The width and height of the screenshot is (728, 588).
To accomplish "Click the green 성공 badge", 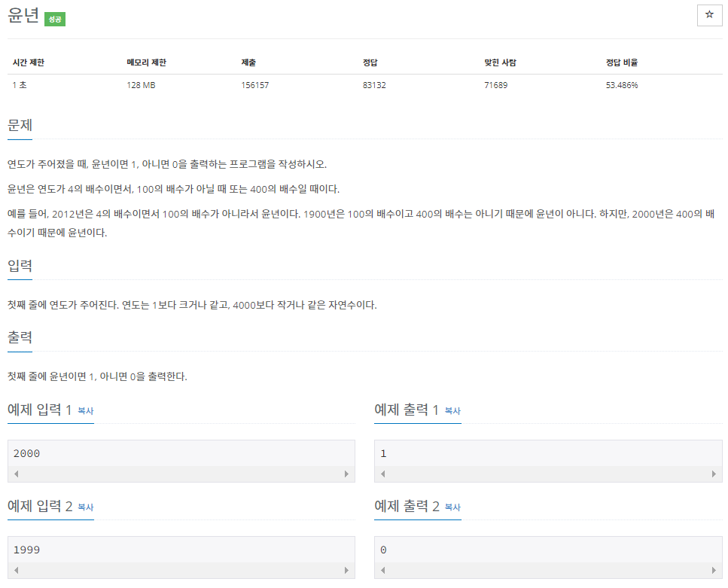I will tap(55, 19).
